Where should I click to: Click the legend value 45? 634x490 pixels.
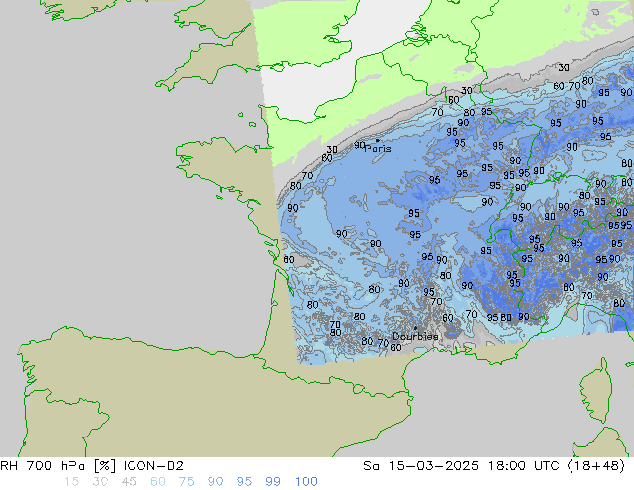coord(129,482)
